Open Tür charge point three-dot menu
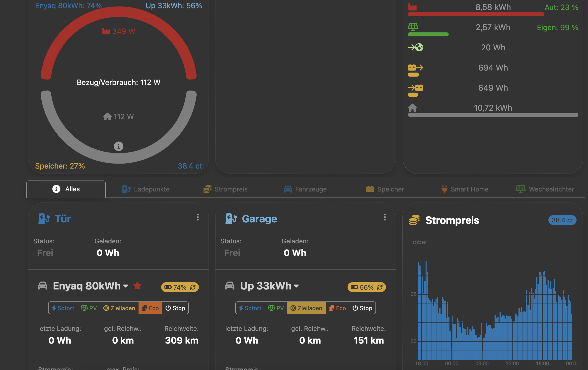Screen dimensions: 588x370 (x=198, y=217)
